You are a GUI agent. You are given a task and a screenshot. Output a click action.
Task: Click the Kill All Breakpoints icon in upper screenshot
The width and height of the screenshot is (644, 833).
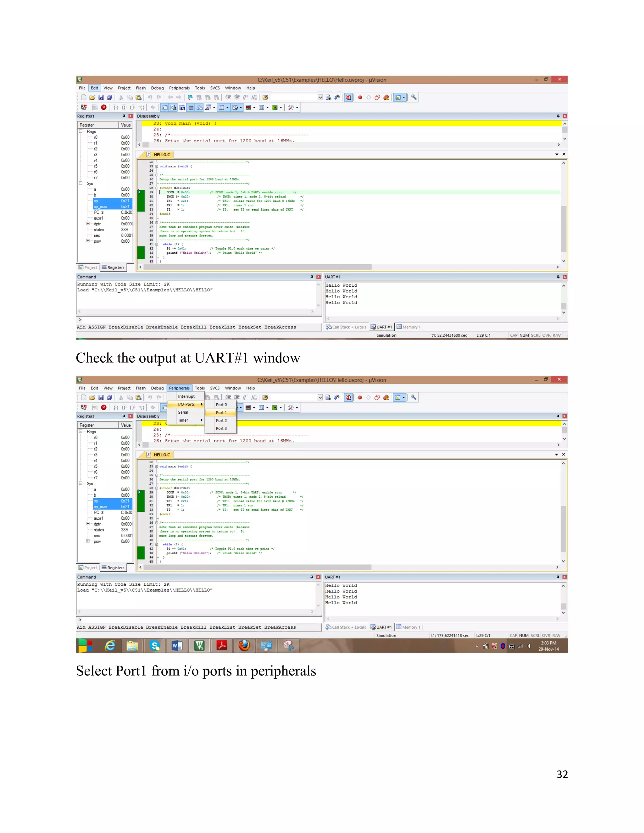tap(386, 97)
